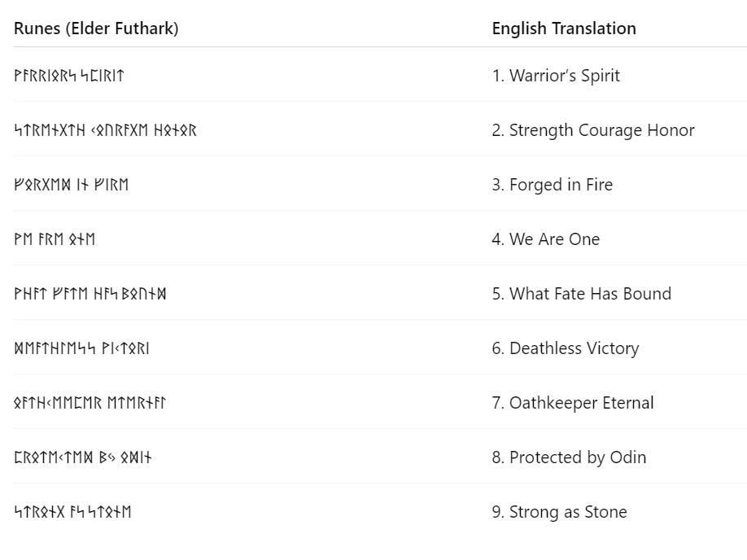Select the runes for Strong as Stone
Screen dimensions: 747x560
[72, 512]
